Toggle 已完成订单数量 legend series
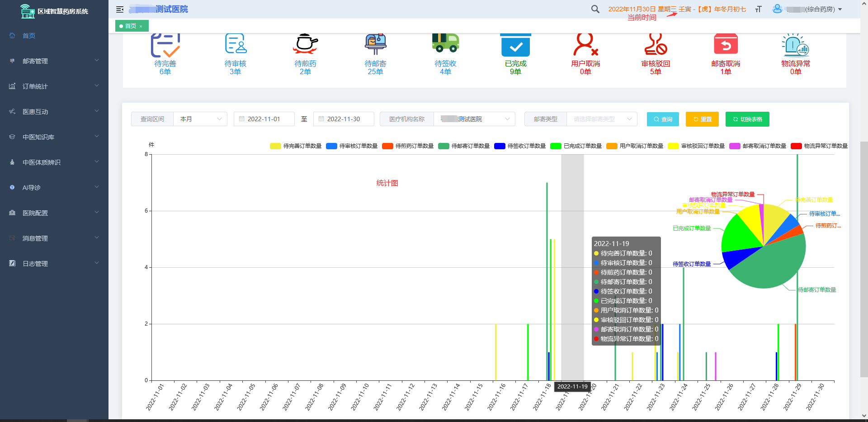Screen dimensions: 868x422 tap(576, 146)
